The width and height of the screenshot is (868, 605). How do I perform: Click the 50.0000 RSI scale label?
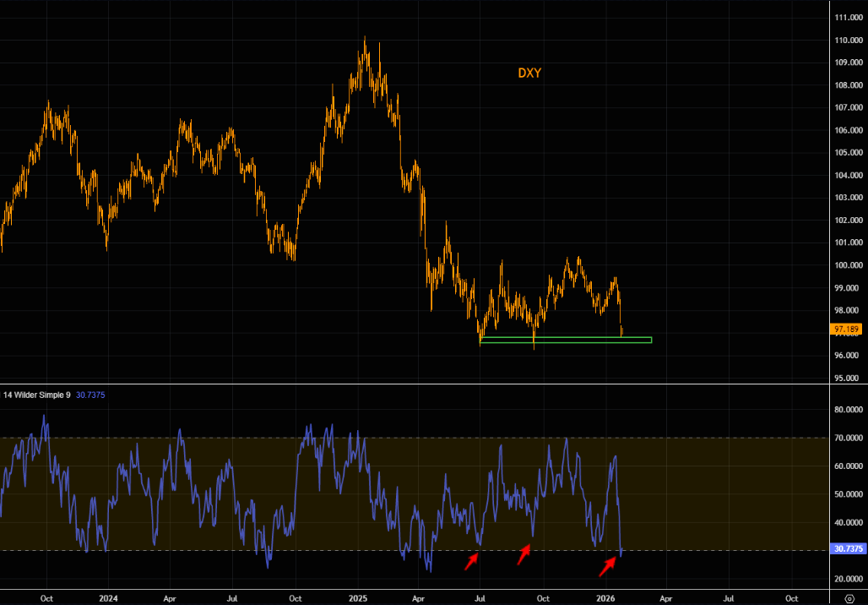coord(846,494)
